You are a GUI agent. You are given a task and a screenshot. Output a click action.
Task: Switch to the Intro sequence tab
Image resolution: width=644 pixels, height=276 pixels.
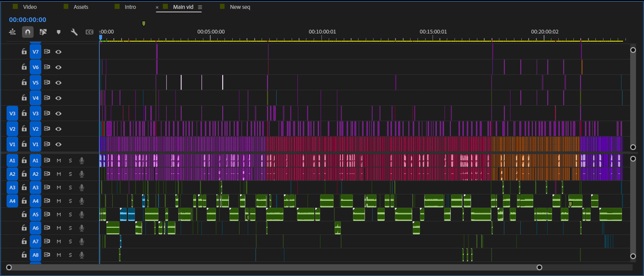point(130,7)
